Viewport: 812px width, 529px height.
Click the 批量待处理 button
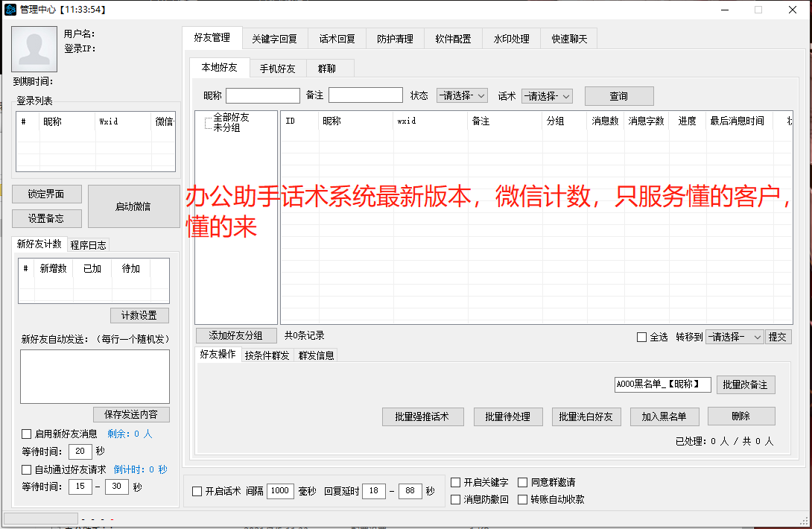(x=508, y=416)
